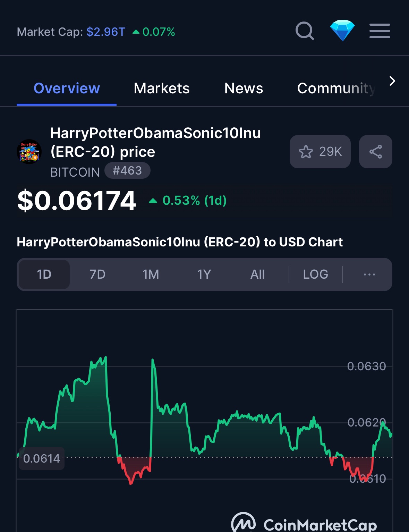Switch to the Community tab

coord(336,88)
